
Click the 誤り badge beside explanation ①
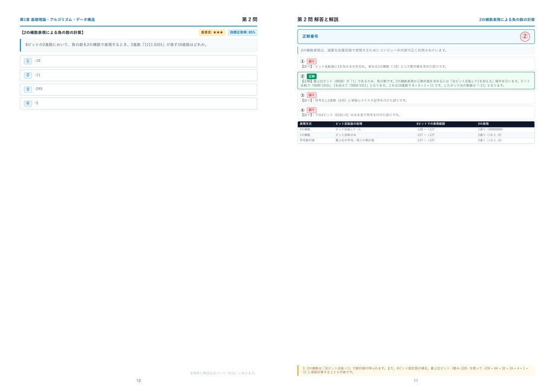pyautogui.click(x=312, y=62)
